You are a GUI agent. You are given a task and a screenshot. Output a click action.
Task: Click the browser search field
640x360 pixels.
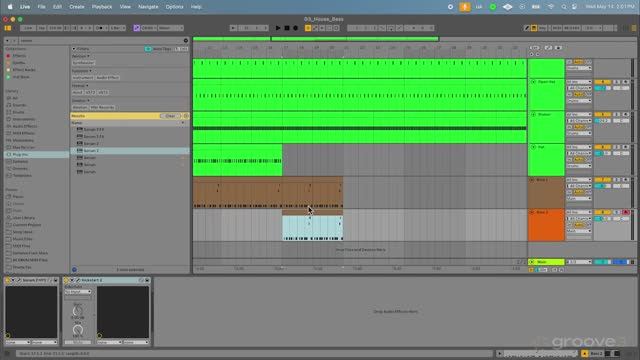100,41
